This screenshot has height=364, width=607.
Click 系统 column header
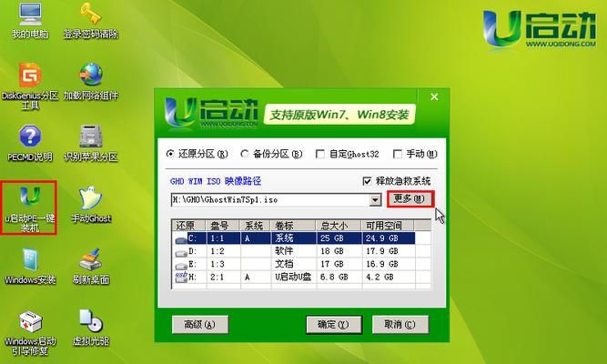[x=256, y=226]
